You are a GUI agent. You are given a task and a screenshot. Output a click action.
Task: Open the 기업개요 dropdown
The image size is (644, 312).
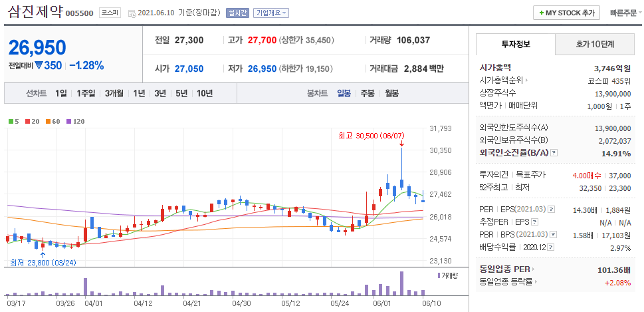pyautogui.click(x=271, y=13)
